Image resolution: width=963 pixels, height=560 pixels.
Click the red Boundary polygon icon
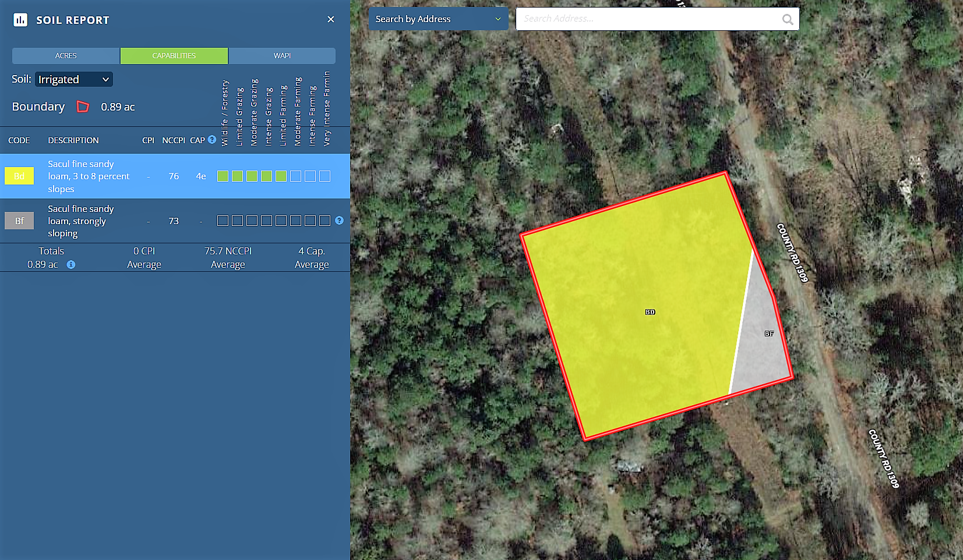[x=83, y=107]
